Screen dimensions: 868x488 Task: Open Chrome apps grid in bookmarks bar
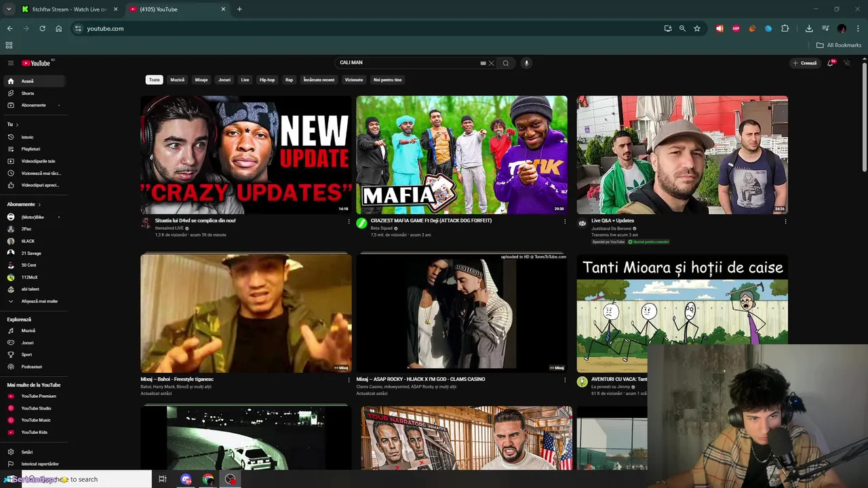coord(9,45)
